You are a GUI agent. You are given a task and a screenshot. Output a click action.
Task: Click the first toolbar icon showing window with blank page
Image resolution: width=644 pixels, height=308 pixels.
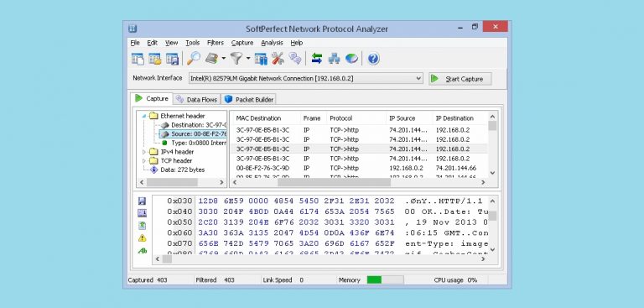tap(138, 59)
